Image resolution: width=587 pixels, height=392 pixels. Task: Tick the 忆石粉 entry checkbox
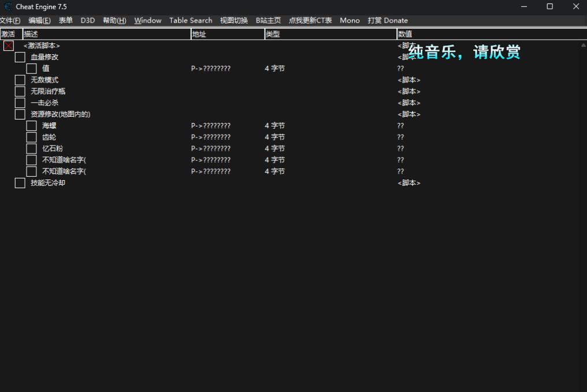tap(31, 148)
